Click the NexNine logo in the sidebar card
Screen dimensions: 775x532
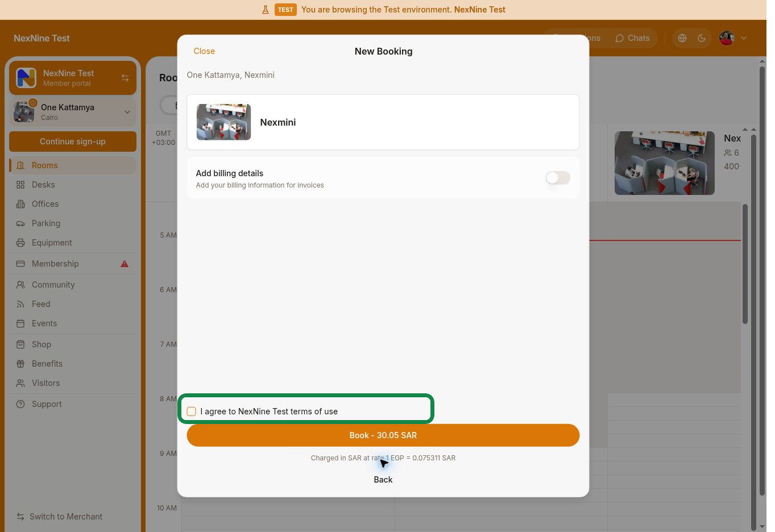(x=26, y=78)
